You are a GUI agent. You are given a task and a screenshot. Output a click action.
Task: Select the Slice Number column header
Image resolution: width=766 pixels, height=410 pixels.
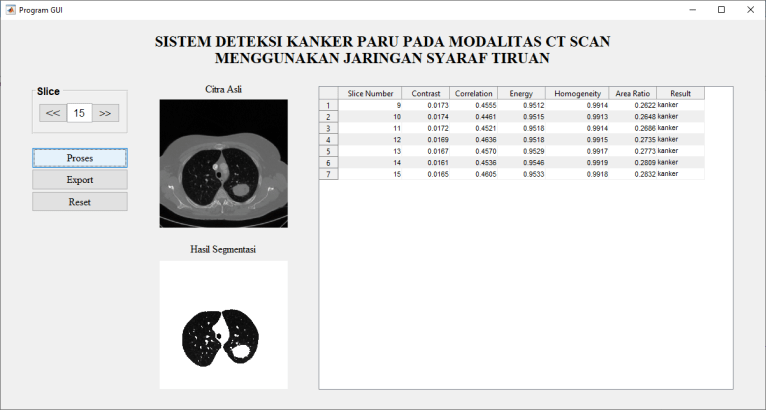pos(370,93)
